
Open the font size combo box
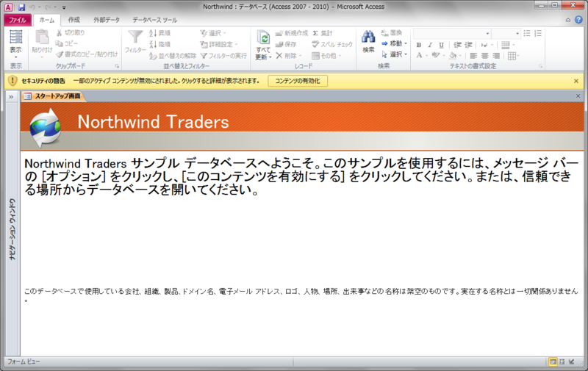(x=506, y=33)
